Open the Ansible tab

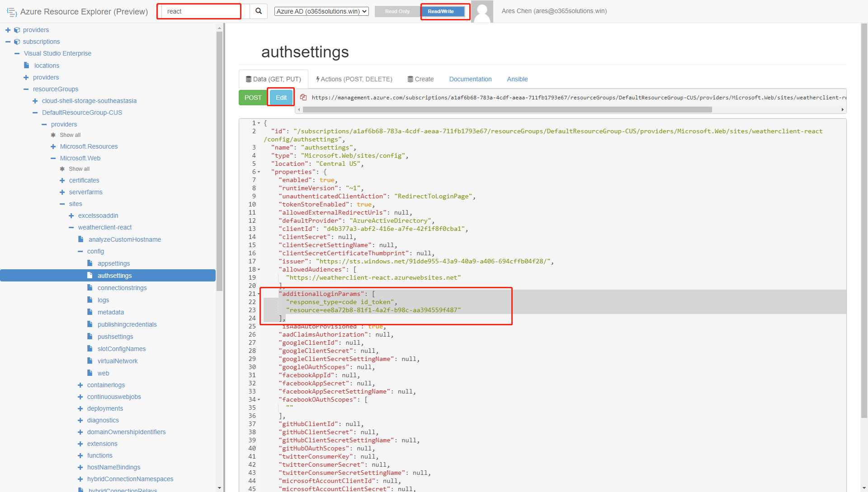coord(517,79)
